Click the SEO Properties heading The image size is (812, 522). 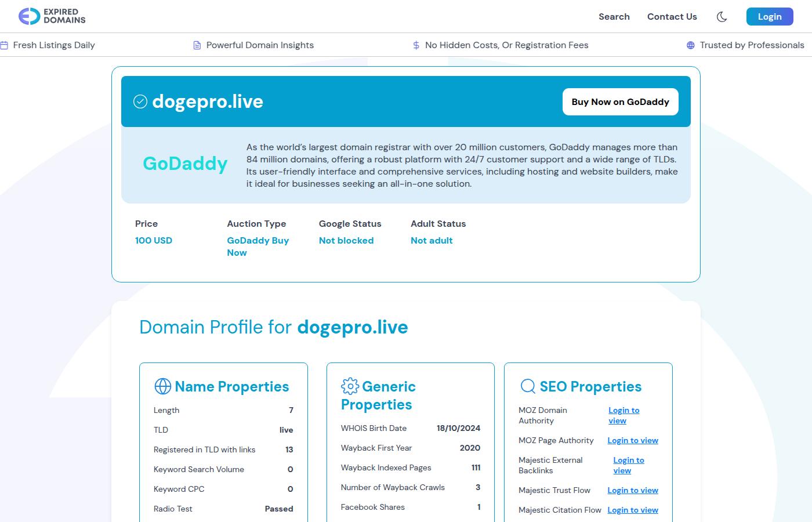tap(590, 387)
